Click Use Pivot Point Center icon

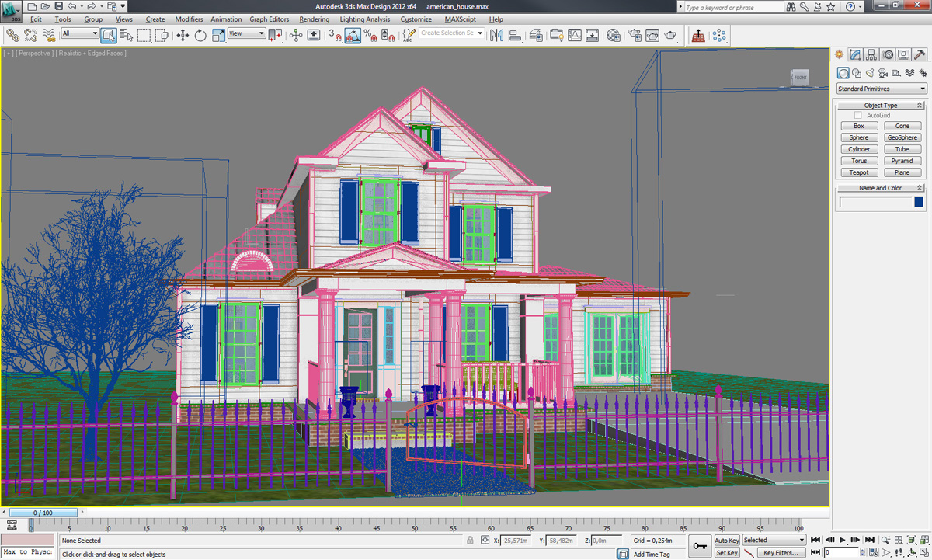pos(276,35)
